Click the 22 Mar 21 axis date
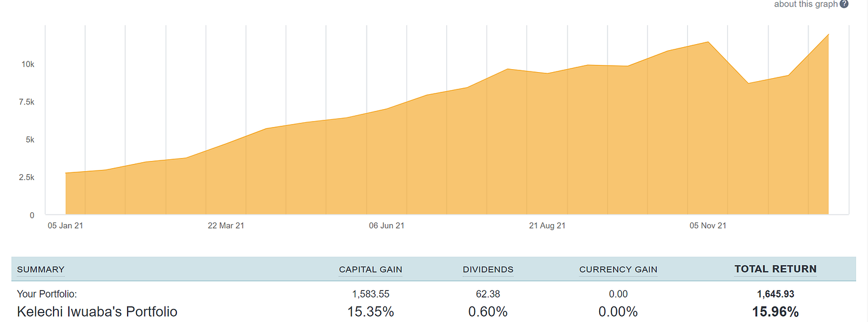 click(x=226, y=226)
